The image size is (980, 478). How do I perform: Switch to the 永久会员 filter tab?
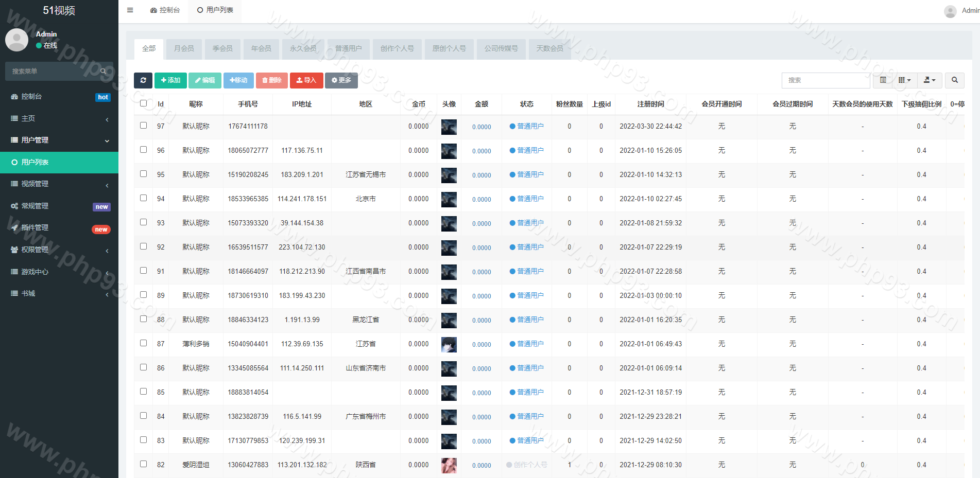303,48
